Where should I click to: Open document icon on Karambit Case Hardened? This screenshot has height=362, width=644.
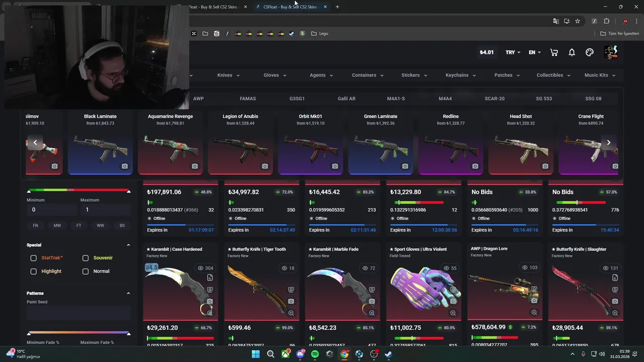210,278
